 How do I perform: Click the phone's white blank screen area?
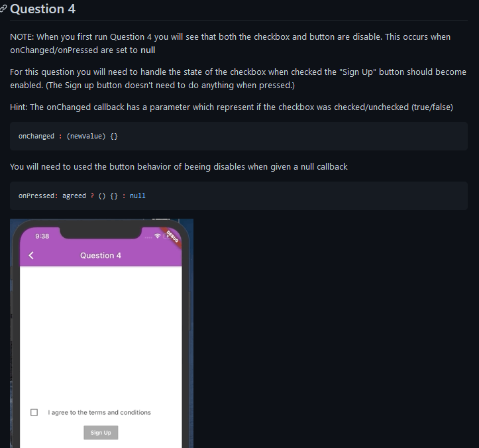click(x=101, y=336)
